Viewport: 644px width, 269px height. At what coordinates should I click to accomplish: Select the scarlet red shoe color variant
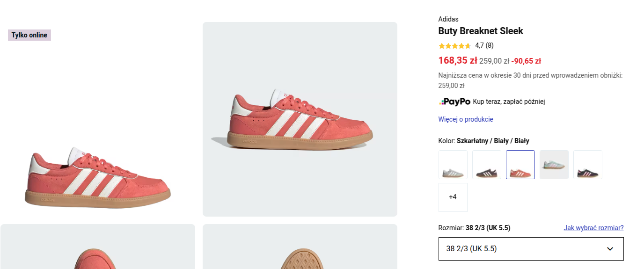[x=520, y=165]
